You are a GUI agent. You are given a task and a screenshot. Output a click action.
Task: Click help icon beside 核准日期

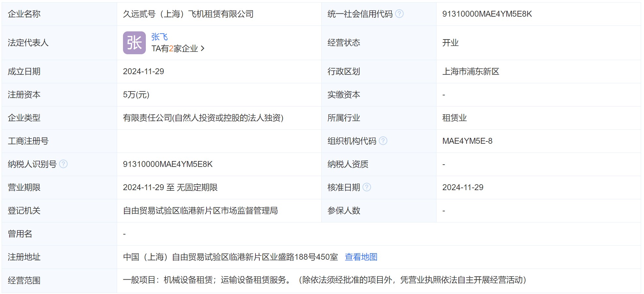pos(367,187)
